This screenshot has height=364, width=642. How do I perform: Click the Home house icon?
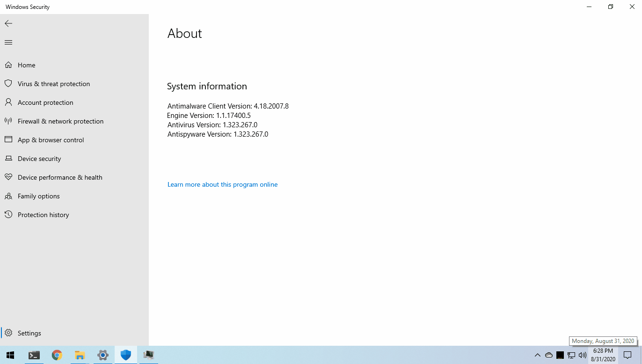point(8,65)
